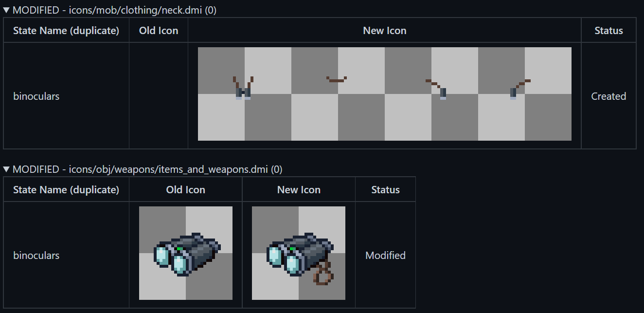Click New Icon header in weapons table
The width and height of the screenshot is (644, 313).
299,190
